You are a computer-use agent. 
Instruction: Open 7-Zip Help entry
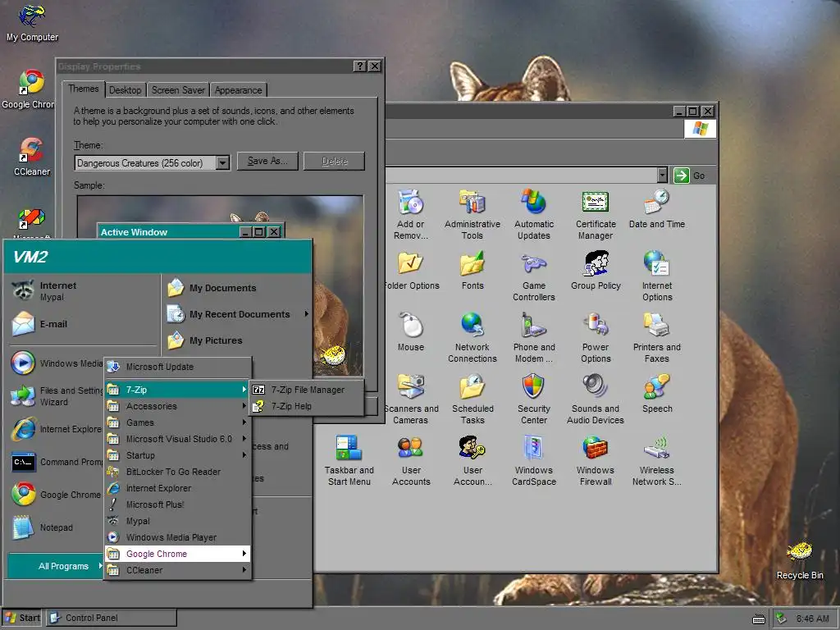coord(307,406)
